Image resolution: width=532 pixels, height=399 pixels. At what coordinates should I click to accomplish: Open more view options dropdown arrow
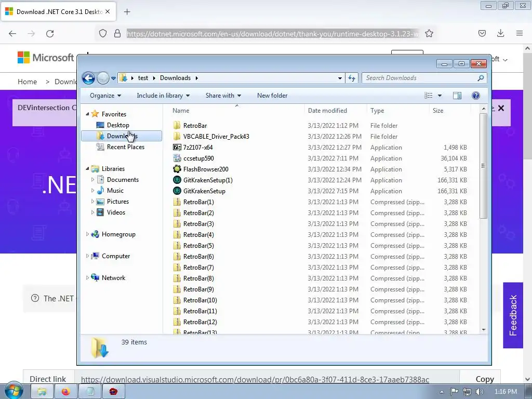click(x=440, y=96)
